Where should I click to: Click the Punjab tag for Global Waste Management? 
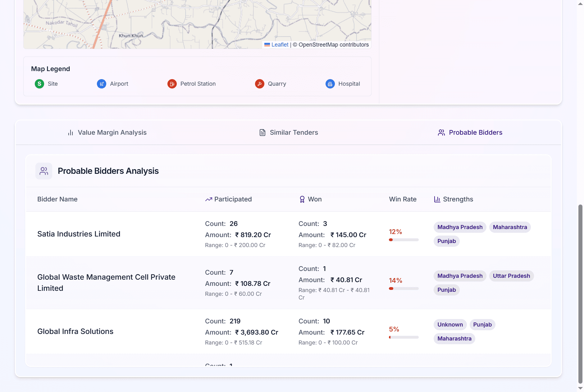pyautogui.click(x=447, y=290)
